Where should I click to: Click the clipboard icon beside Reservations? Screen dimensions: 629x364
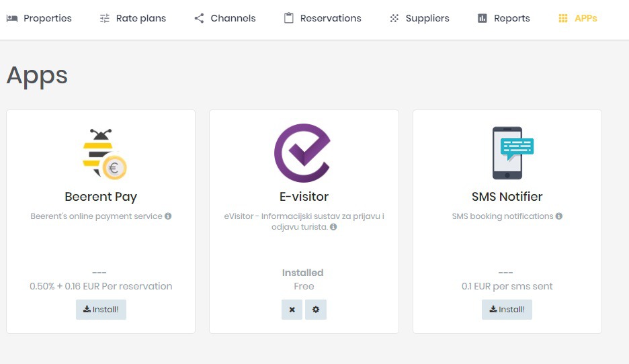point(289,18)
